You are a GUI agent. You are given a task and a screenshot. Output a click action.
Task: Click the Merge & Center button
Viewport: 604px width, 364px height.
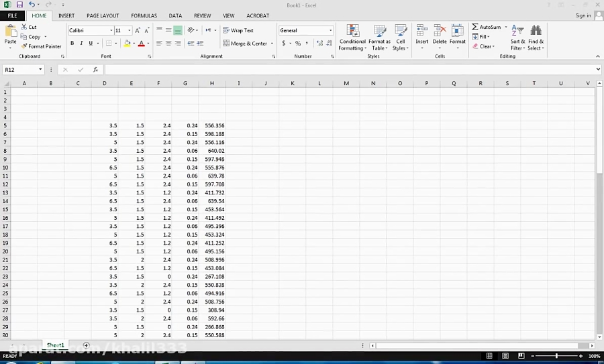[245, 44]
